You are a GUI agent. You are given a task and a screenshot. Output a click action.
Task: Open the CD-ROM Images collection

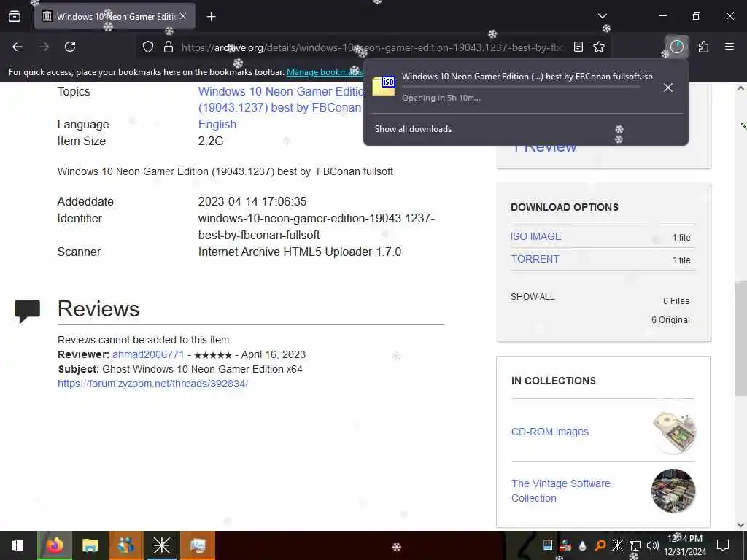click(x=550, y=432)
